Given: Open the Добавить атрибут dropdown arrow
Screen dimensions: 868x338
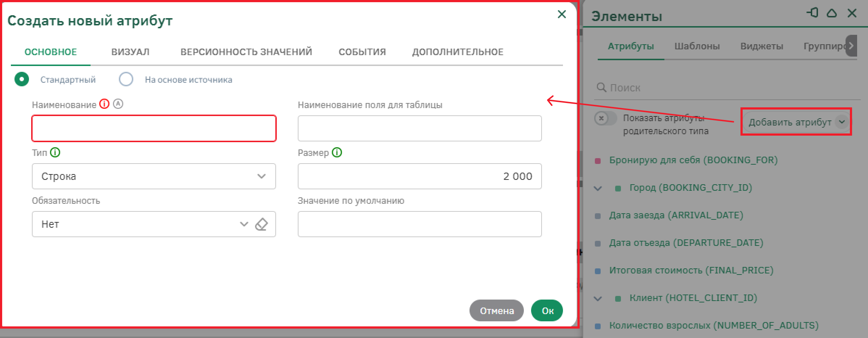Looking at the screenshot, I should pos(842,122).
